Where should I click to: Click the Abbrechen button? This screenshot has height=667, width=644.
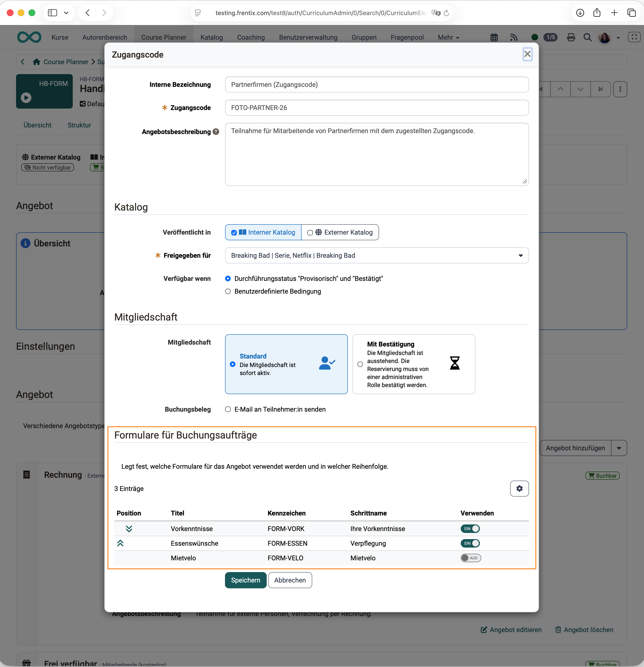click(x=290, y=580)
